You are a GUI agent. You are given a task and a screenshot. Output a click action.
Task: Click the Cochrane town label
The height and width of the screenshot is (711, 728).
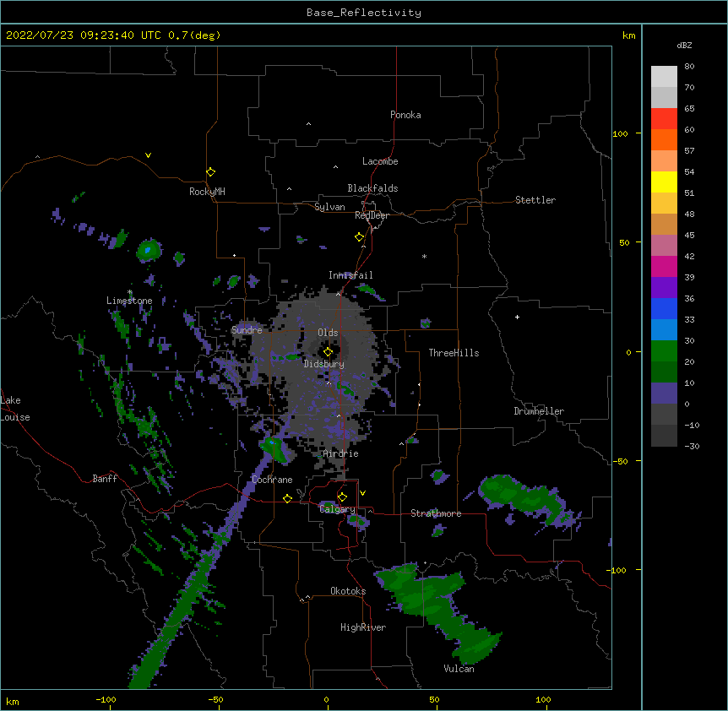tap(272, 480)
